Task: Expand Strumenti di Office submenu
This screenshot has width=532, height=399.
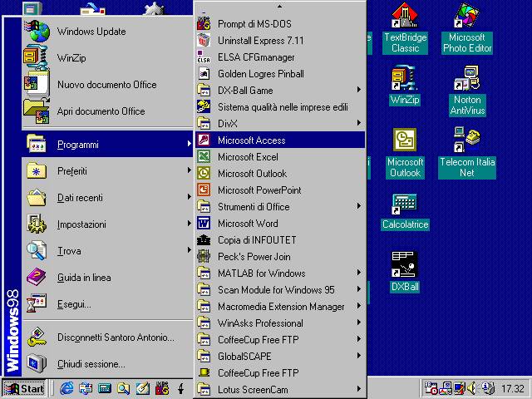Action: 280,207
